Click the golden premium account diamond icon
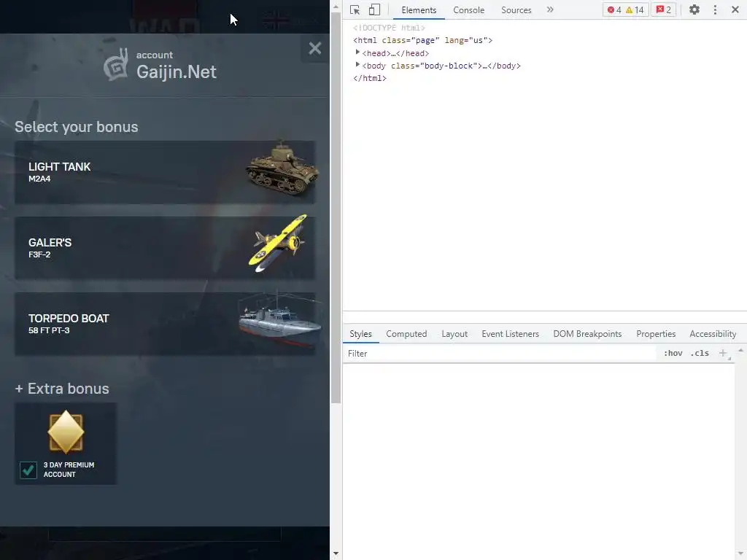 coord(66,432)
